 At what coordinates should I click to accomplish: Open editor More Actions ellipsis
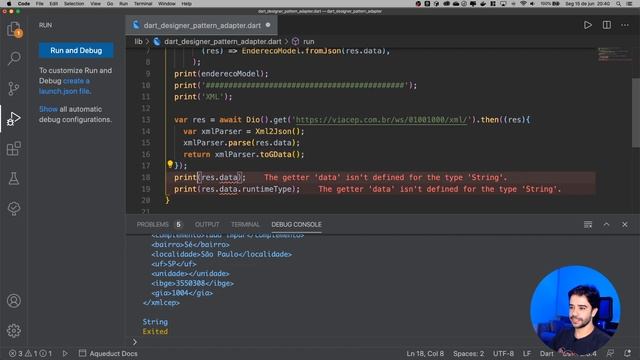(x=625, y=25)
